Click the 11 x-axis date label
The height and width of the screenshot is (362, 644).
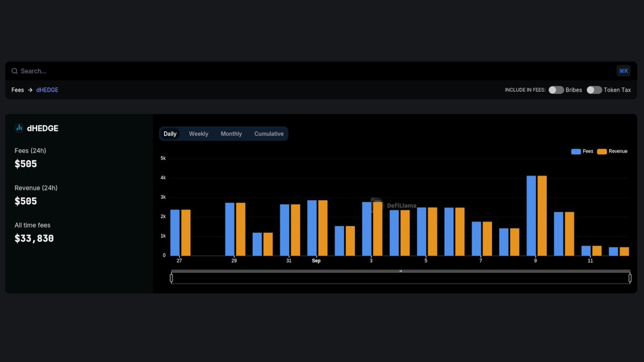[590, 261]
